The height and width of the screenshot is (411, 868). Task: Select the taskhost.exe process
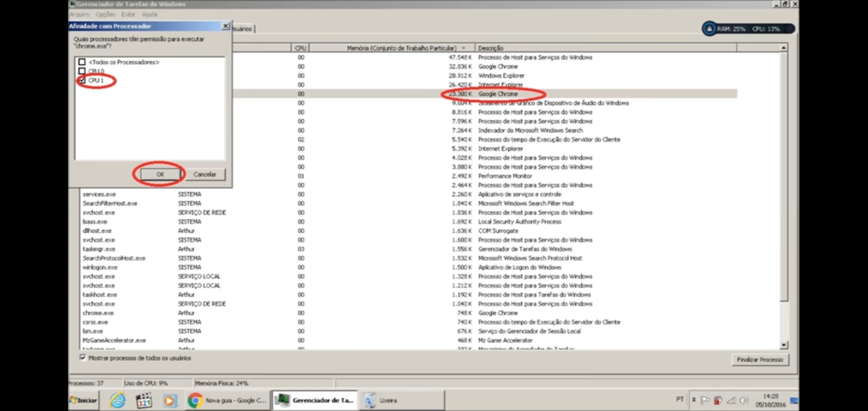click(100, 295)
